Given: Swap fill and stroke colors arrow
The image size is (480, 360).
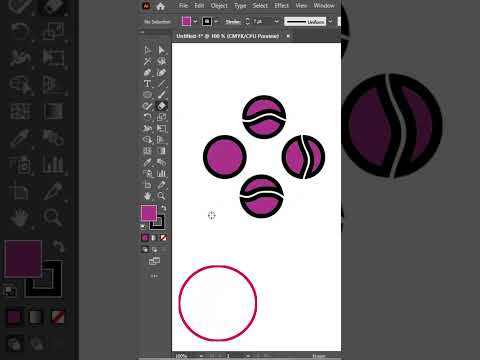Looking at the screenshot, I should coord(164,208).
